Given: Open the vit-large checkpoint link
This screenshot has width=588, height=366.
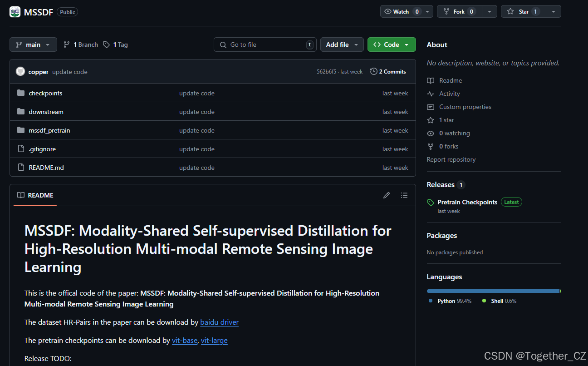Looking at the screenshot, I should point(214,341).
